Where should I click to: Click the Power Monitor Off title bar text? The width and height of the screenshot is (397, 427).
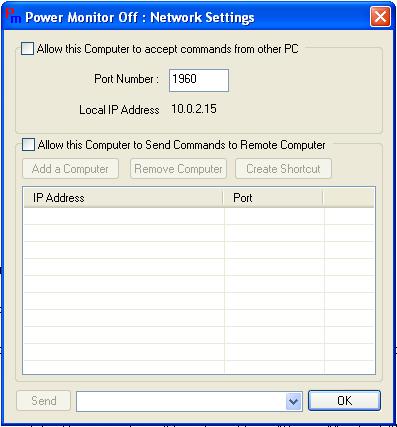140,17
